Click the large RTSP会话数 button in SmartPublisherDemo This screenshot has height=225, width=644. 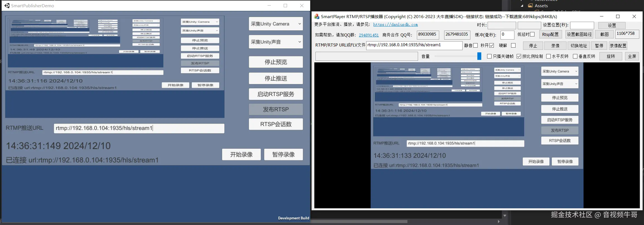(x=276, y=124)
